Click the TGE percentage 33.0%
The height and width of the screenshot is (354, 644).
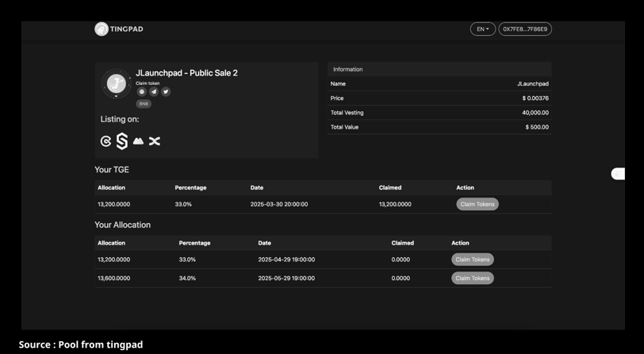coord(183,204)
